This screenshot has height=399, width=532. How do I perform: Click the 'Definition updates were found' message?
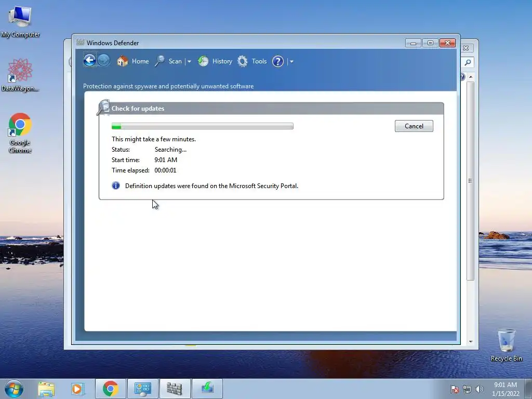click(212, 186)
